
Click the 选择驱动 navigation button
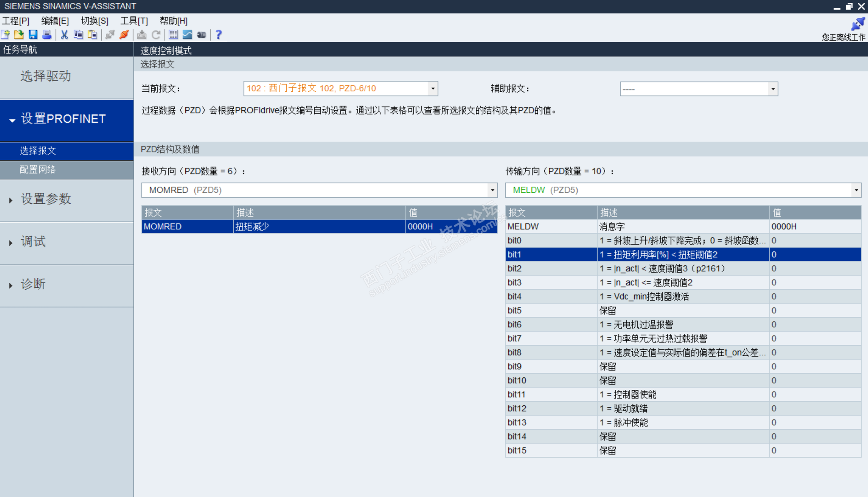(46, 76)
